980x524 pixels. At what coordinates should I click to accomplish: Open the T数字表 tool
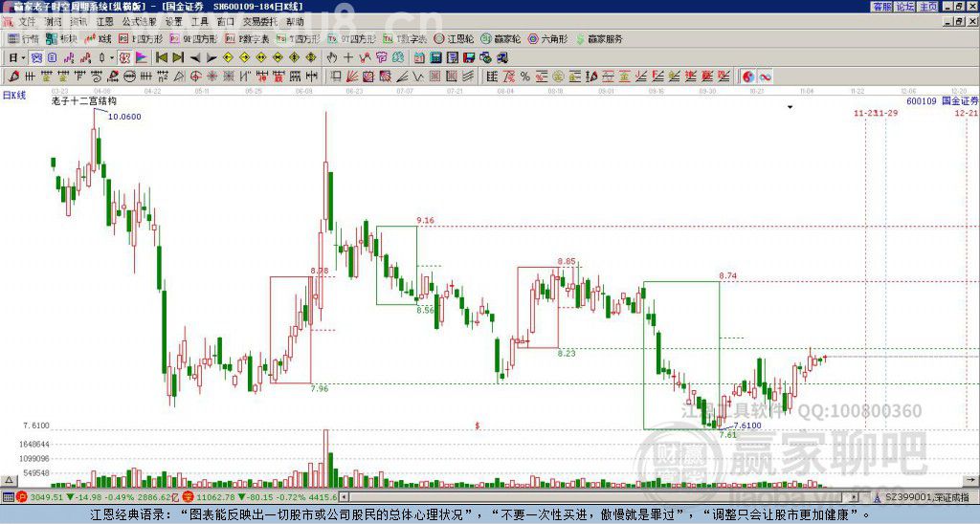tap(405, 38)
